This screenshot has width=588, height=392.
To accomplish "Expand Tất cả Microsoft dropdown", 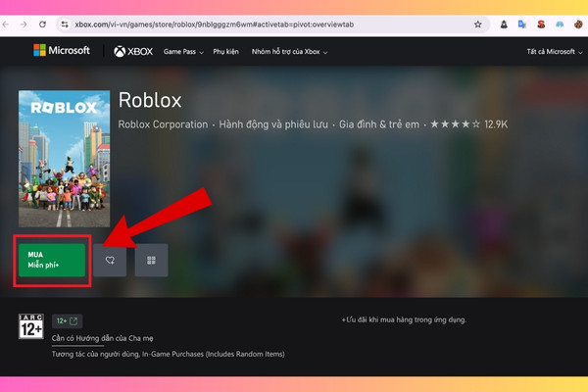I will pyautogui.click(x=555, y=52).
